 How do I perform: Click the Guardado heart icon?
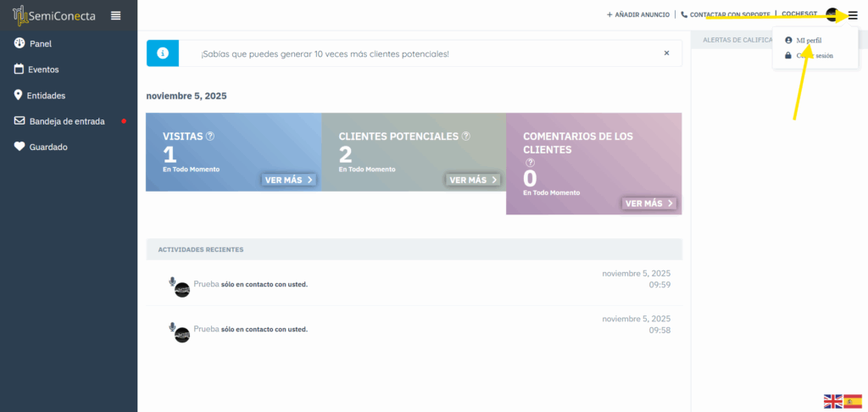(19, 147)
